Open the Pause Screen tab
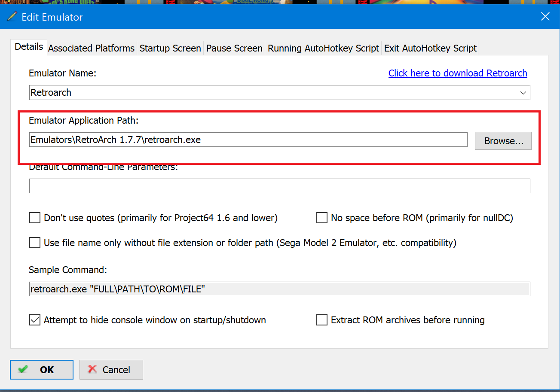 [x=234, y=49]
